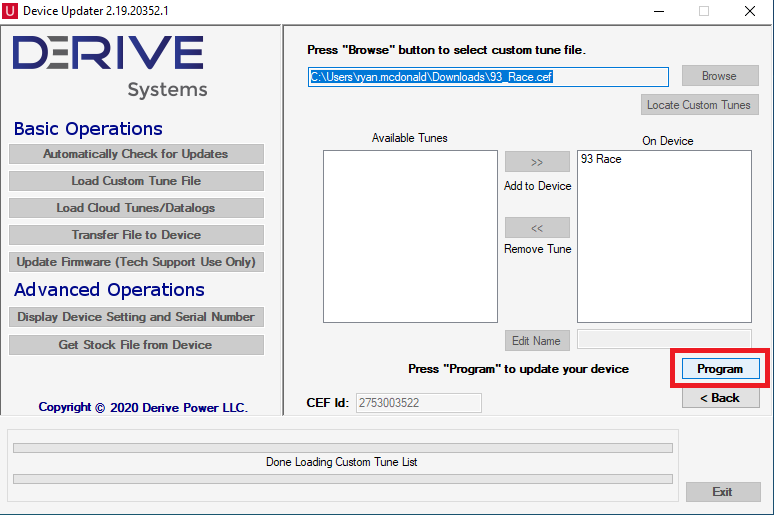The height and width of the screenshot is (515, 774).
Task: Click the CEF Id field showing 2753003522
Action: click(x=419, y=403)
